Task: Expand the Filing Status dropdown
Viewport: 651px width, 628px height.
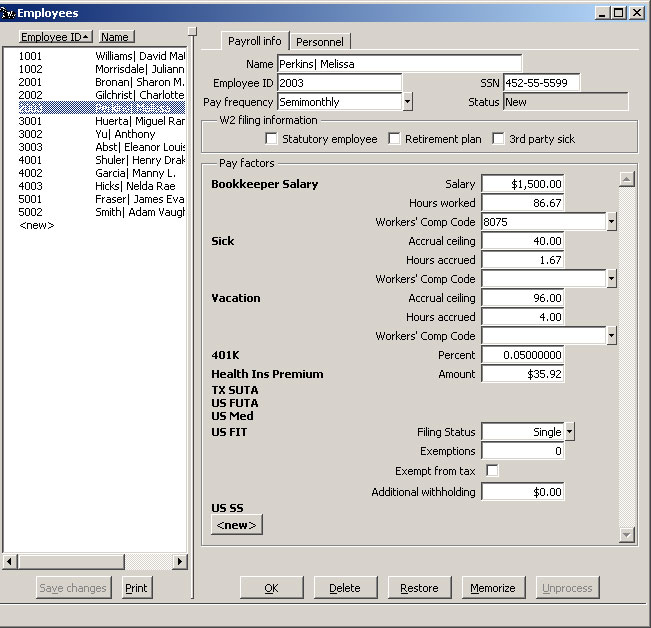Action: (x=570, y=432)
